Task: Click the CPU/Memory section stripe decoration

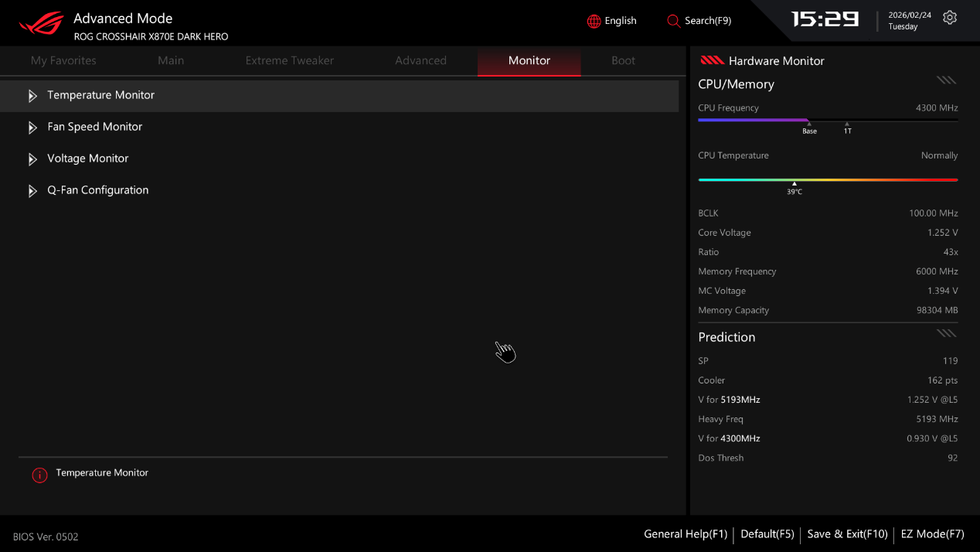Action: 946,80
